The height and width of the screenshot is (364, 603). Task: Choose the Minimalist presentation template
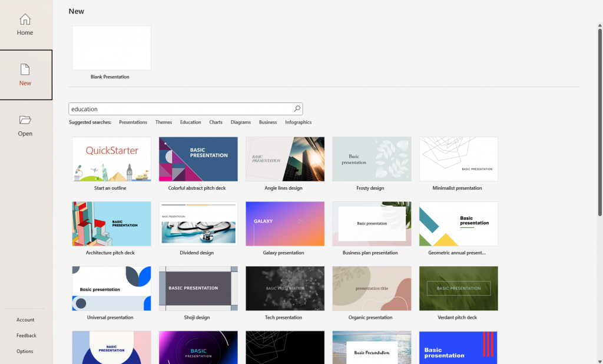[458, 159]
